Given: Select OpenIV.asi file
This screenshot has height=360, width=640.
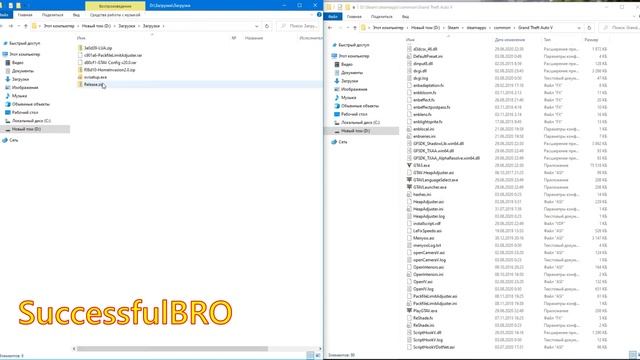Looking at the screenshot, I should point(422,282).
